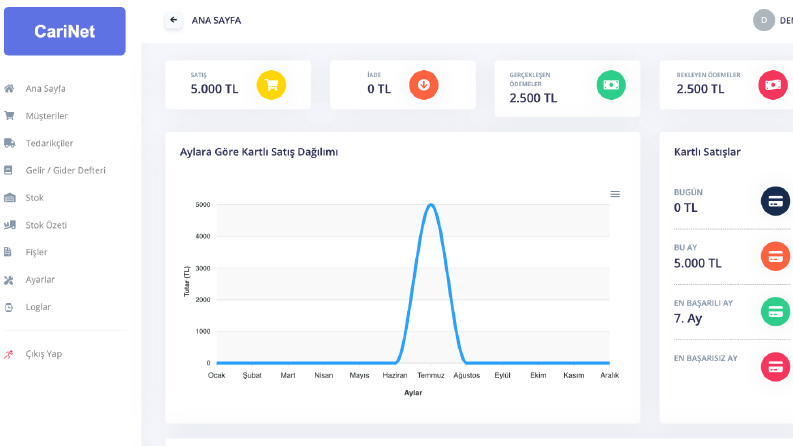
Task: Click the Loglar clock icon
Action: coord(9,307)
